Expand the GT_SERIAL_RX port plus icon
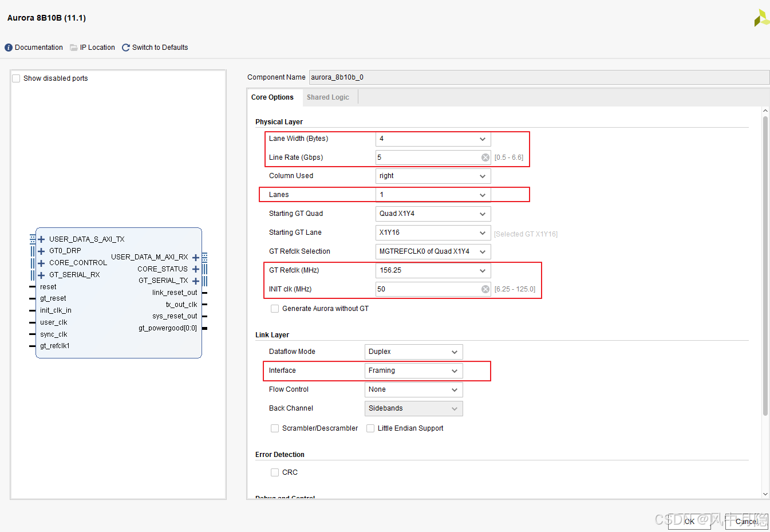Viewport: 770px width, 532px height. point(41,275)
